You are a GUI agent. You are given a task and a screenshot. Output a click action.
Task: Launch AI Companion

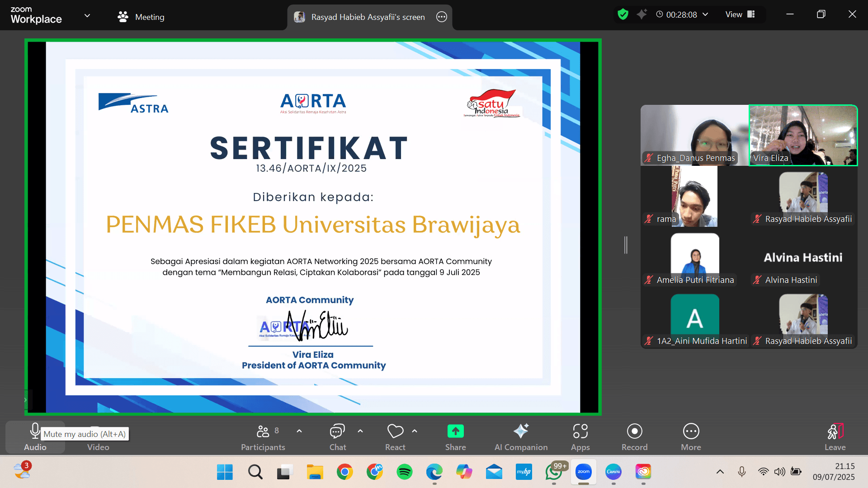click(x=521, y=436)
